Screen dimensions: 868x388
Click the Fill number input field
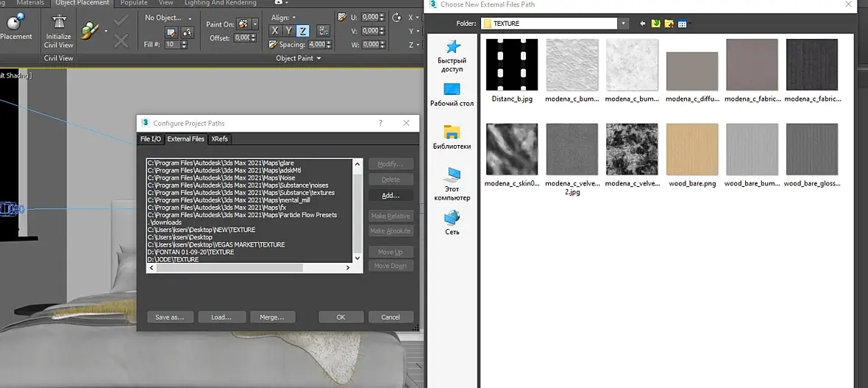(x=172, y=44)
